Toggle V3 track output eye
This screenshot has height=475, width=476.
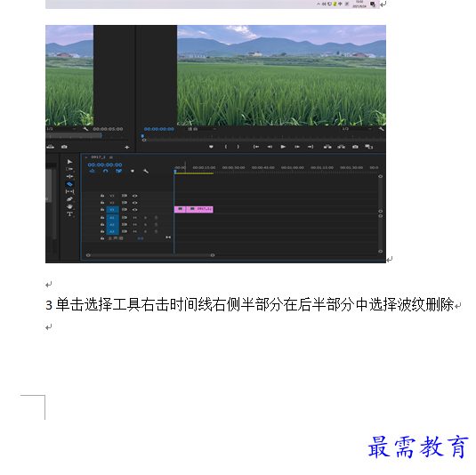tap(134, 196)
